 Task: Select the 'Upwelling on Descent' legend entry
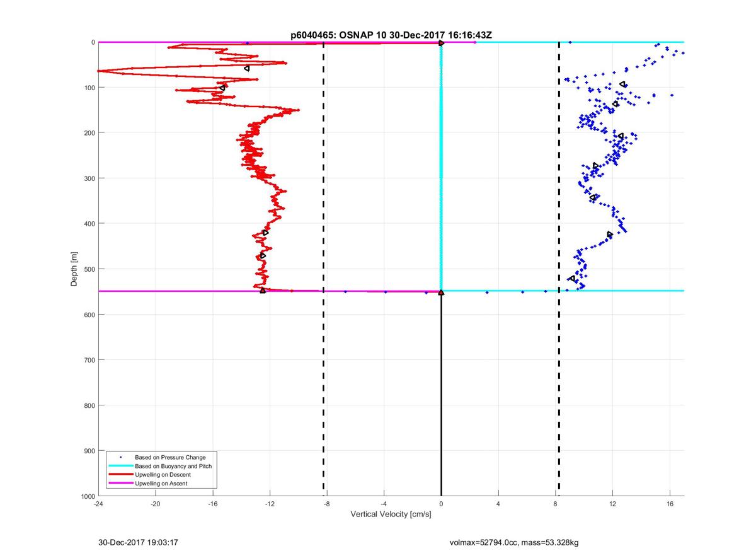(161, 475)
